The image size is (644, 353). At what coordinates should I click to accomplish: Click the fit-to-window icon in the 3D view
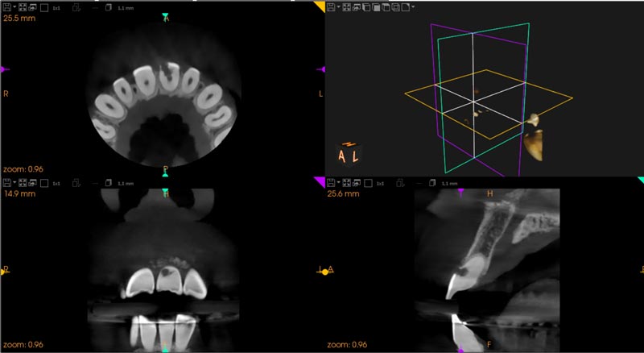[x=345, y=6]
